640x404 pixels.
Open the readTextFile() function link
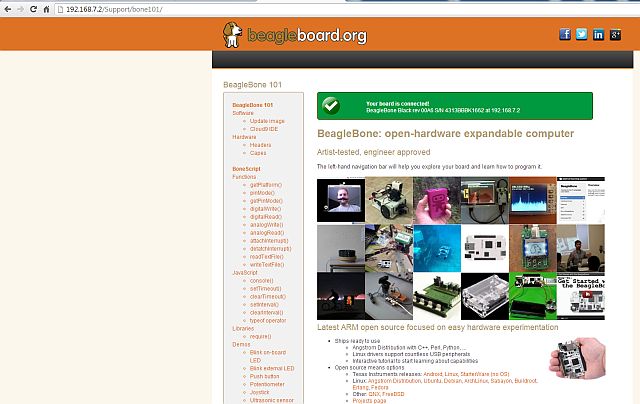[267, 257]
